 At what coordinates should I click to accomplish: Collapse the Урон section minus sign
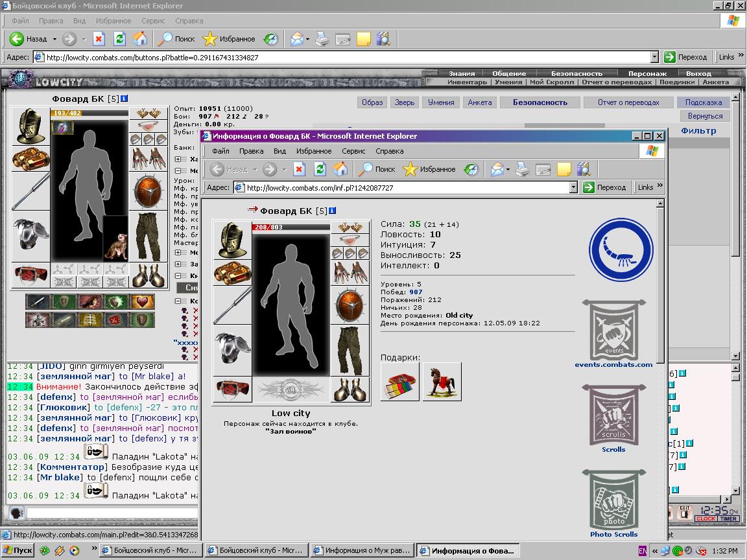click(178, 170)
